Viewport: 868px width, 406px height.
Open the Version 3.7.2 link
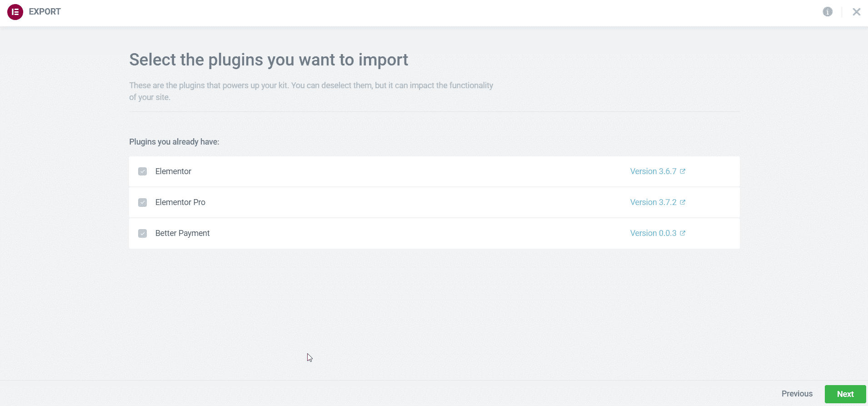653,202
